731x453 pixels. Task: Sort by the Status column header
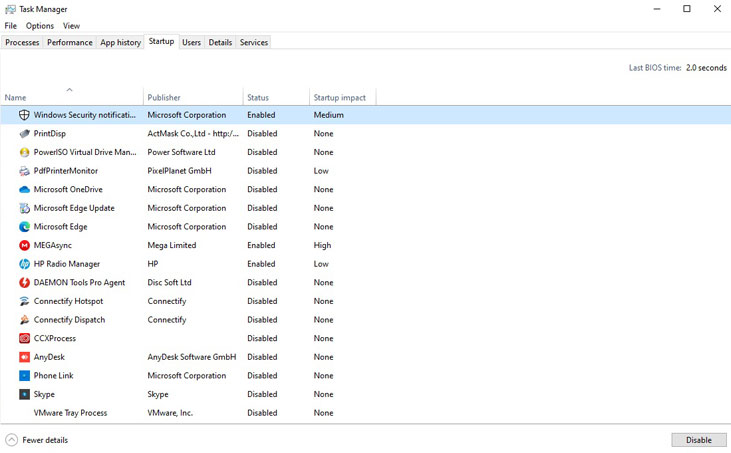(276, 97)
